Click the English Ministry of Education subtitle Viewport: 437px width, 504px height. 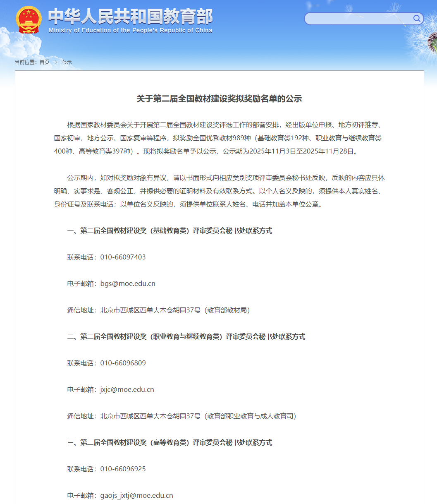[130, 31]
